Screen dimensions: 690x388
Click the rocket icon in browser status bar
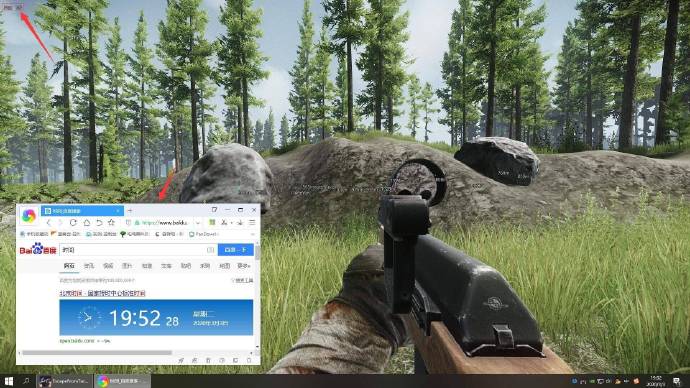click(181, 360)
